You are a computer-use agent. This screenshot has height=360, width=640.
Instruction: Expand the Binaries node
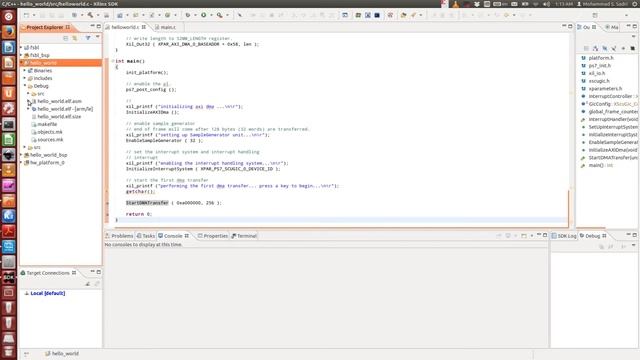coord(25,71)
